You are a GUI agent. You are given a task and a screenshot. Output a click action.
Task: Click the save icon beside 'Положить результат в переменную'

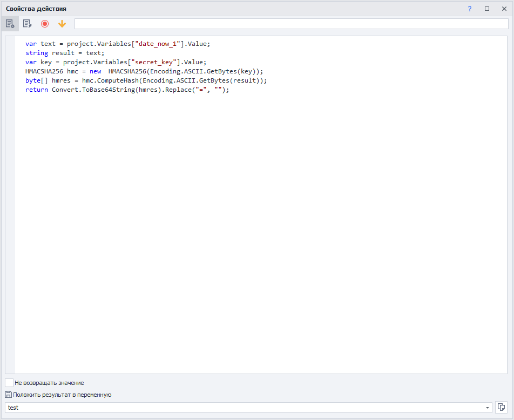coord(9,395)
